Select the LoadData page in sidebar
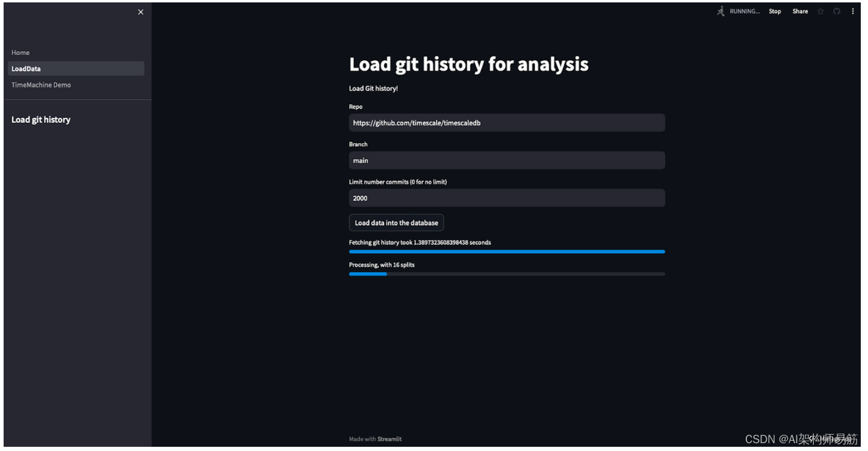 pos(76,69)
